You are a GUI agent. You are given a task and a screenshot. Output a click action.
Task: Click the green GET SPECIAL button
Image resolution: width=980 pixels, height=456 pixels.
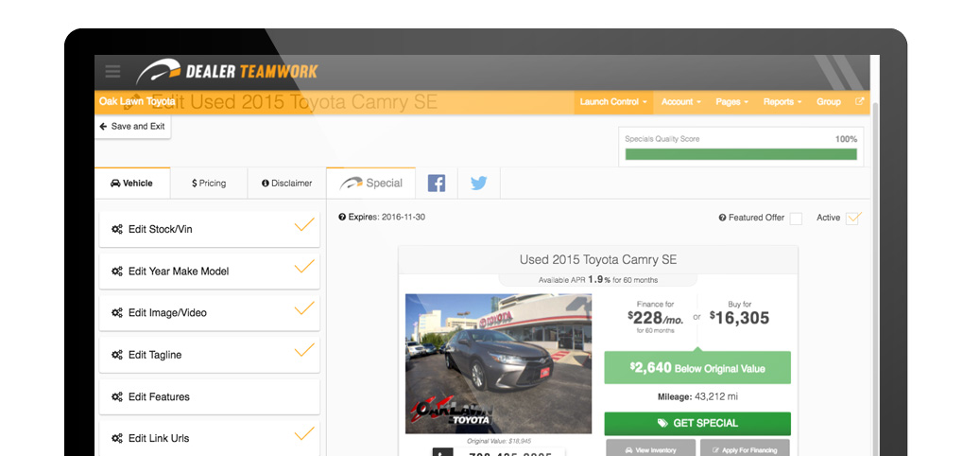click(x=696, y=424)
